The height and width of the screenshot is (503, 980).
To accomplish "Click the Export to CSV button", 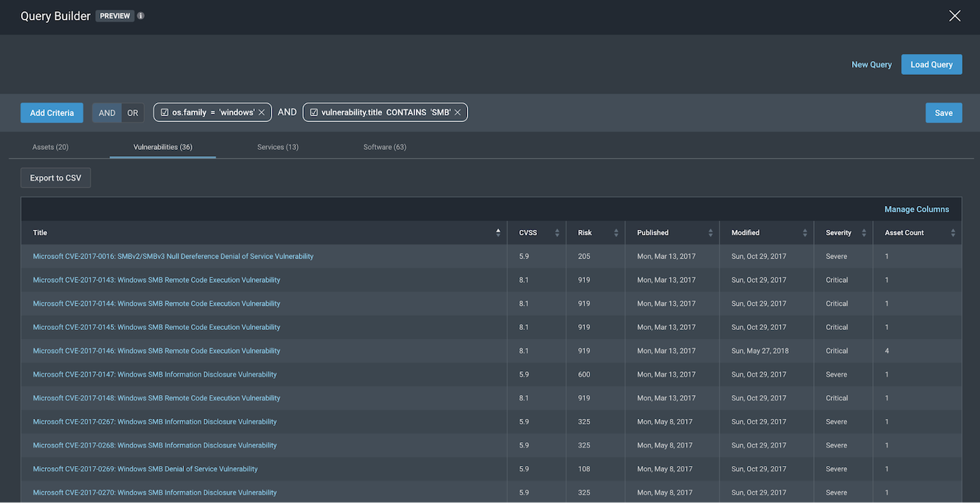I will coord(55,178).
